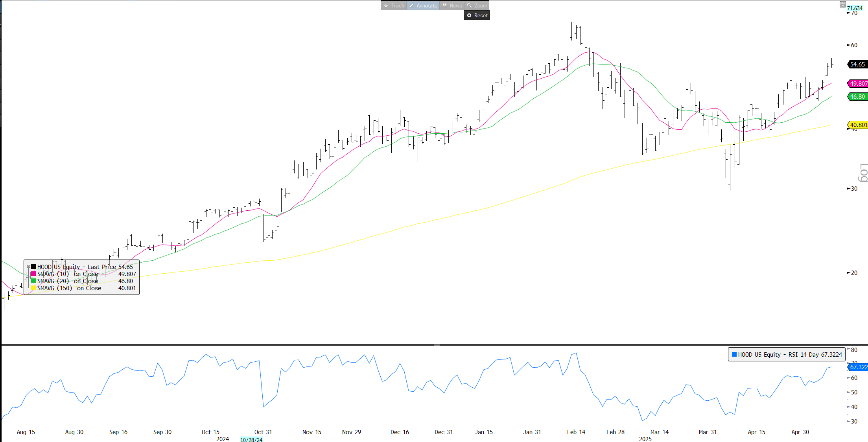The image size is (868, 442).
Task: Click the black HOOD price color swatch
Action: tap(33, 267)
